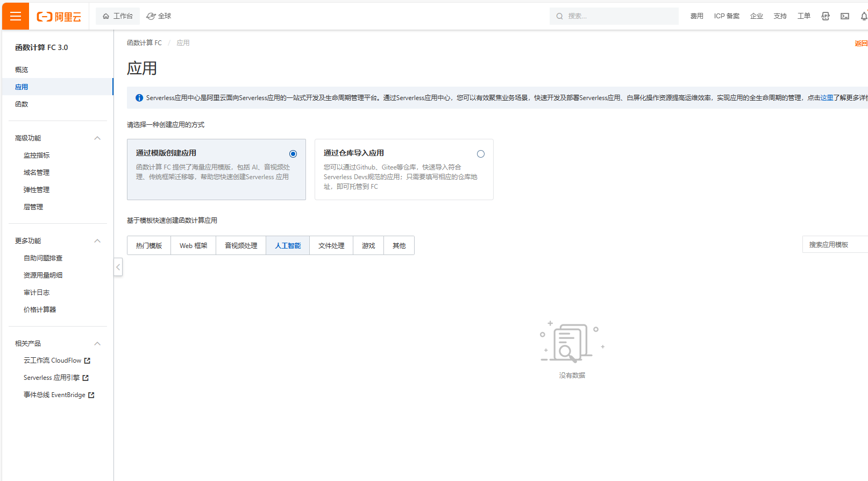The height and width of the screenshot is (481, 868).
Task: Open the 企业 header menu
Action: click(757, 16)
